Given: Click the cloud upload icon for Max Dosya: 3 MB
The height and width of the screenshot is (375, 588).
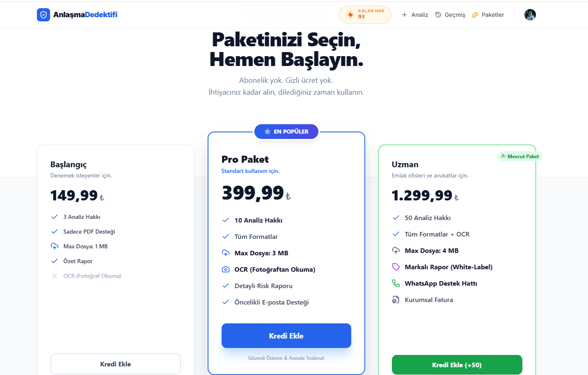Looking at the screenshot, I should pos(226,253).
